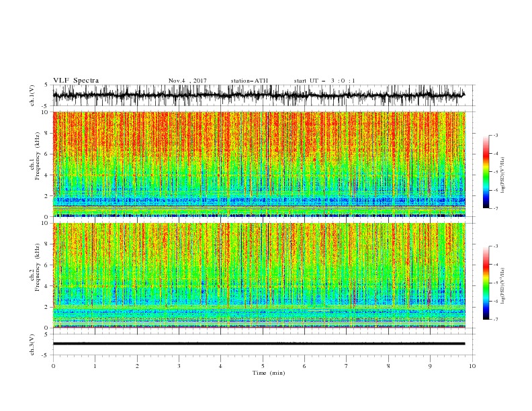Click time axis tick label '8'
The width and height of the screenshot is (532, 411).
click(388, 366)
